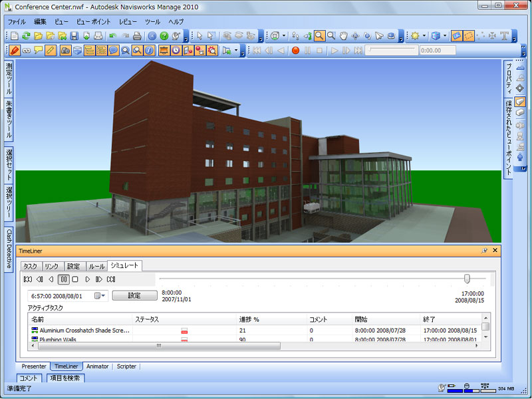Select the Redline pen tool
This screenshot has height=399, width=532.
click(16, 50)
